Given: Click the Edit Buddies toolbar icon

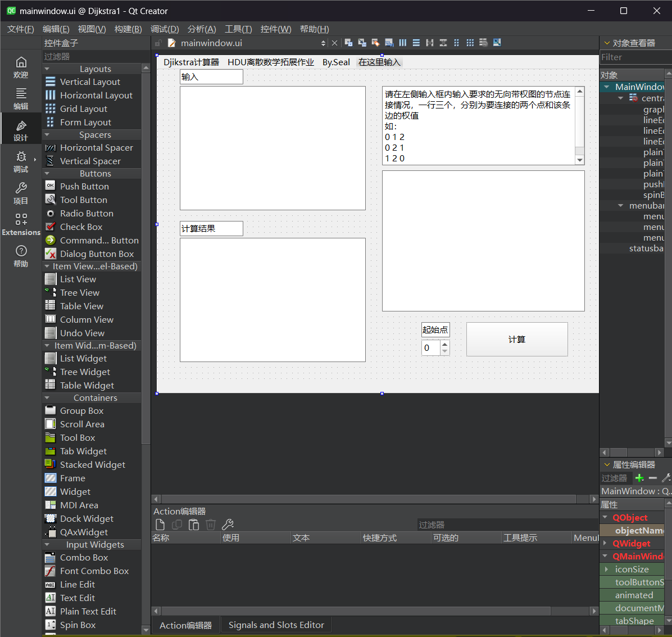Looking at the screenshot, I should coord(375,43).
